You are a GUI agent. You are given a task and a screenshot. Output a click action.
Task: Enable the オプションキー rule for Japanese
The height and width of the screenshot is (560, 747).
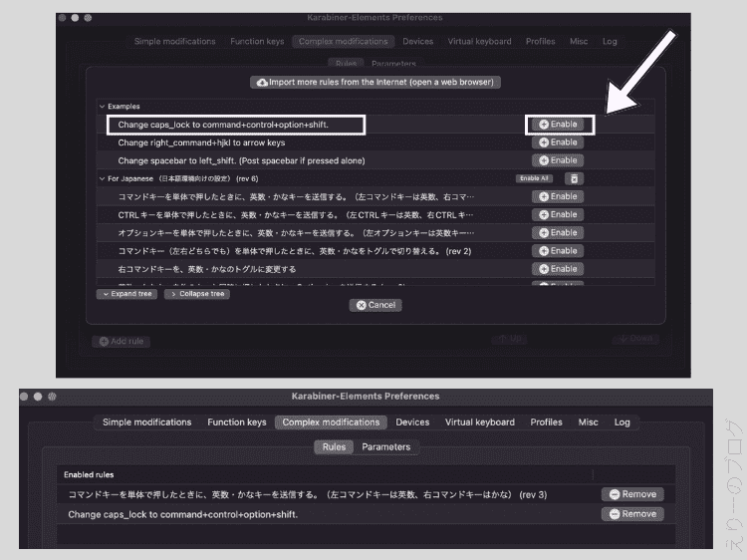pos(558,232)
